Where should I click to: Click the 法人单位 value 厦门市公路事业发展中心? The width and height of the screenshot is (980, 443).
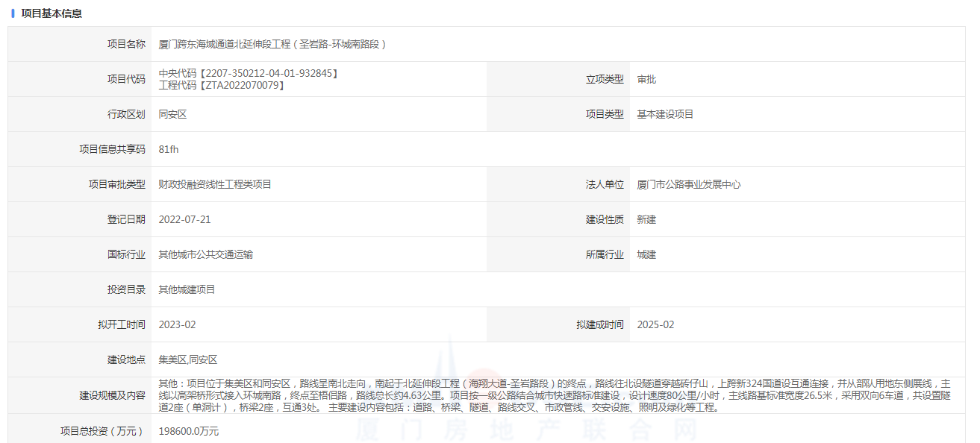click(688, 184)
